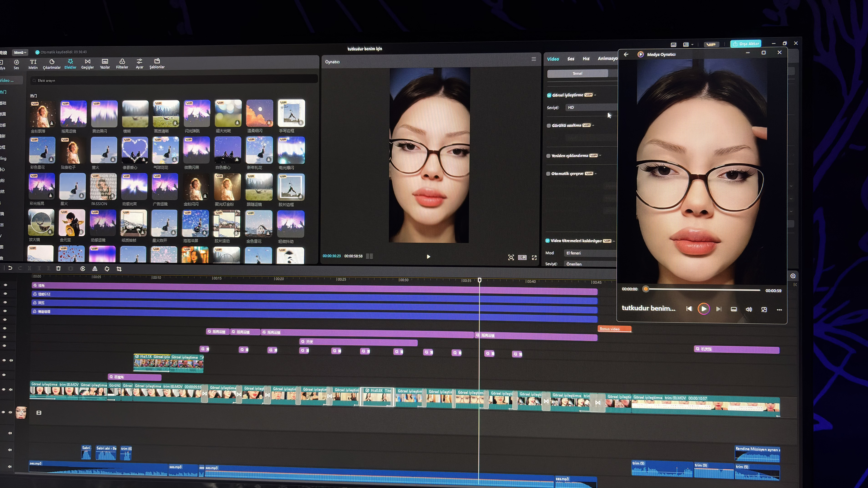
Task: Click the grid icon beside the preview timecode
Action: point(369,256)
